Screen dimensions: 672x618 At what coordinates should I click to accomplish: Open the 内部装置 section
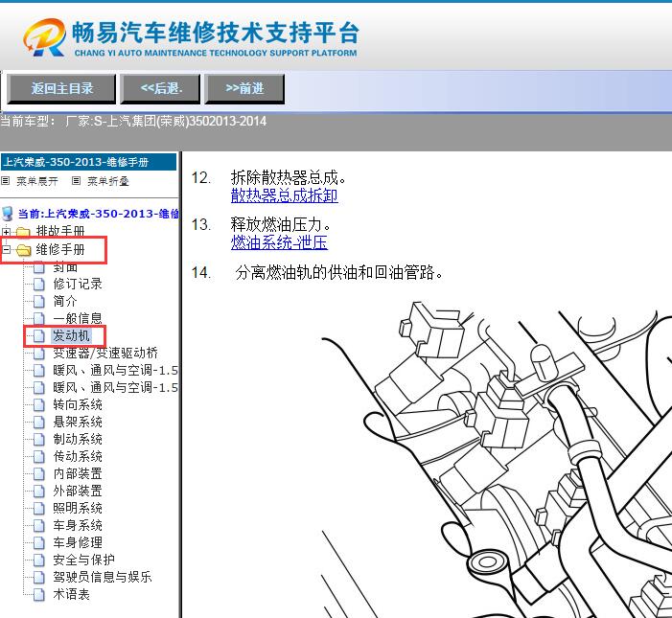(78, 473)
